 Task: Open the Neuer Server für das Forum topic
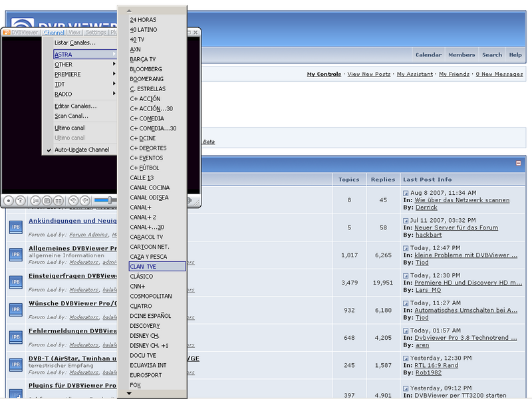(456, 227)
